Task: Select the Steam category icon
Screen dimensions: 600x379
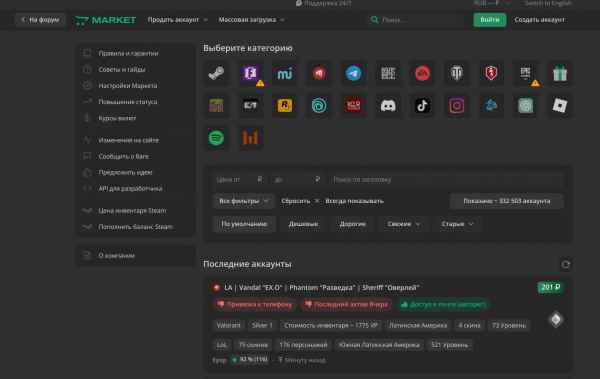Action: pos(216,73)
